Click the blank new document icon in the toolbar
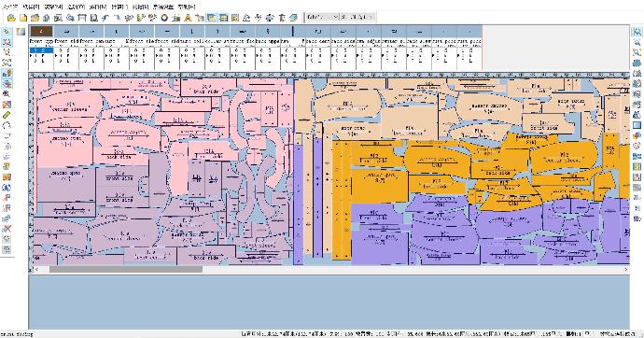 click(23, 17)
